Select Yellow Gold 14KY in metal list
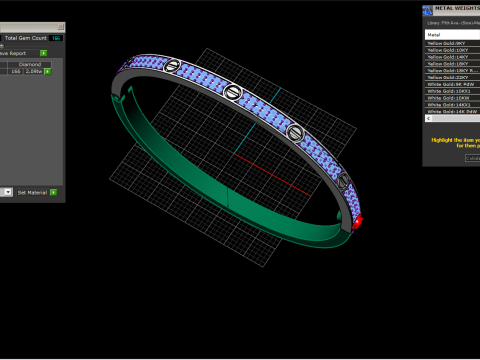 (452, 57)
